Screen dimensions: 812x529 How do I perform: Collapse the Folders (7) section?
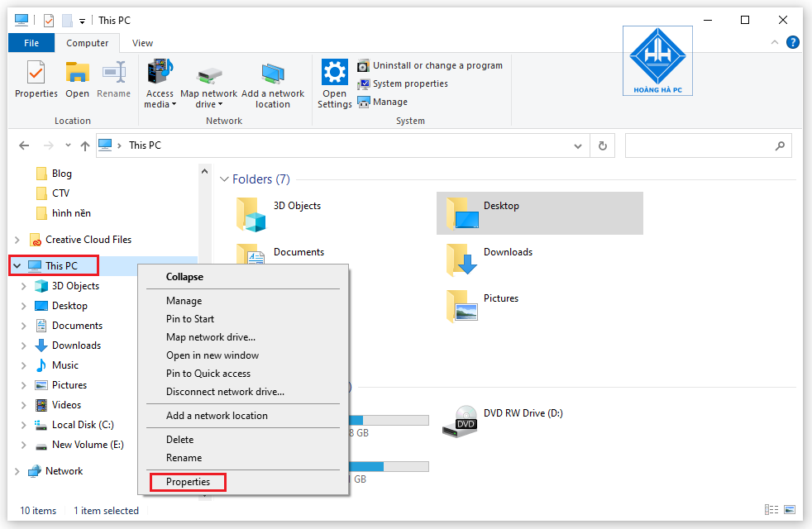(223, 179)
